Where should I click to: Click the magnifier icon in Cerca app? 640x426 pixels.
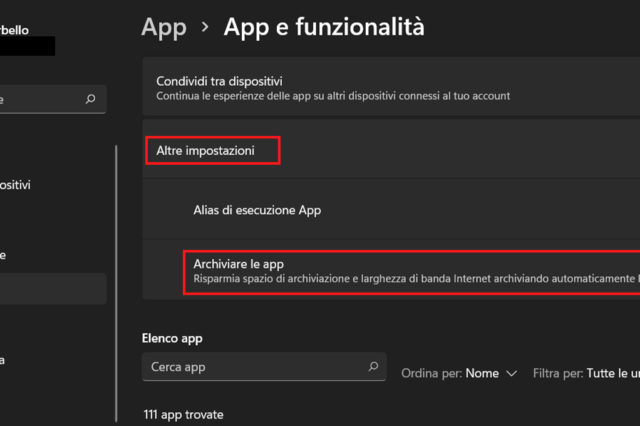click(x=374, y=367)
